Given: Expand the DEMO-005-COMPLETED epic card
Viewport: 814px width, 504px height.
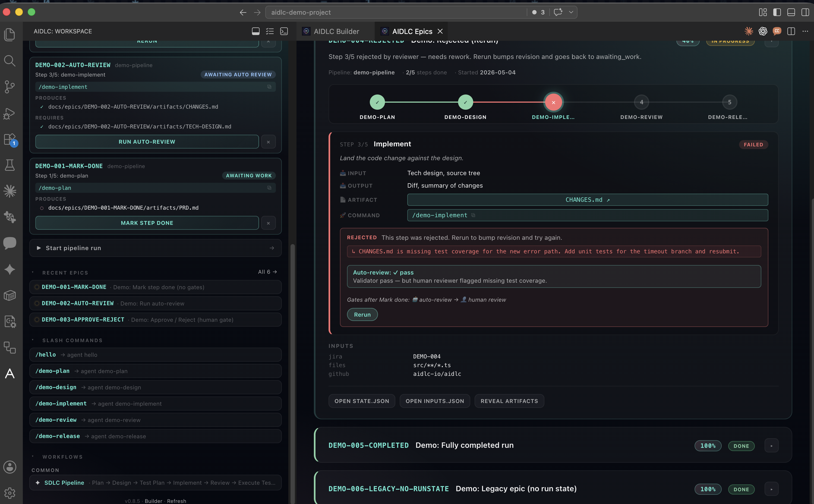Looking at the screenshot, I should pos(771,446).
